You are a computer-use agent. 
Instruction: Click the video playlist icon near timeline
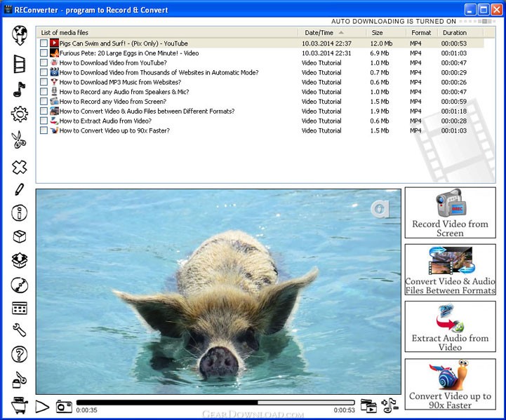click(368, 406)
